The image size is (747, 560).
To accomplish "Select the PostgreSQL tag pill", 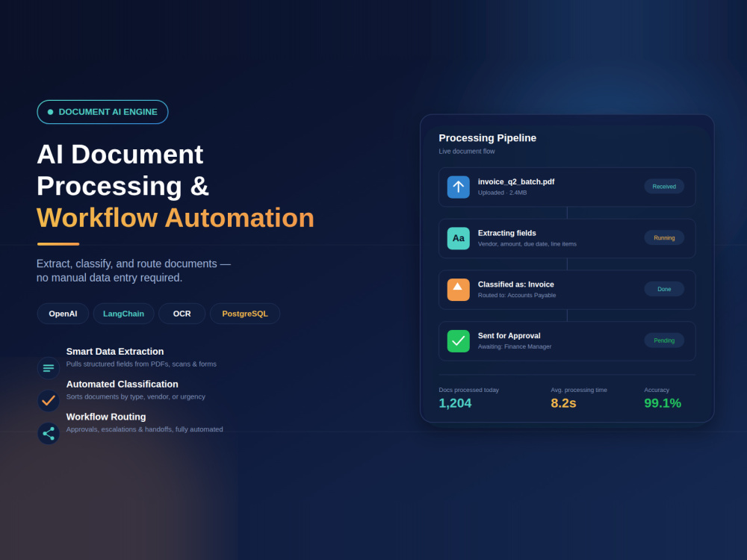I will tap(245, 314).
